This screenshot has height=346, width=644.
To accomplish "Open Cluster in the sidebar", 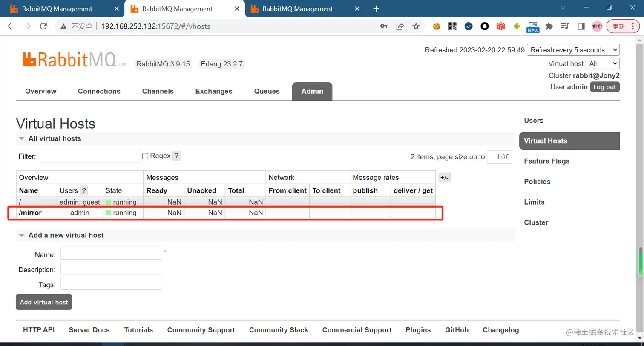I will (x=536, y=222).
